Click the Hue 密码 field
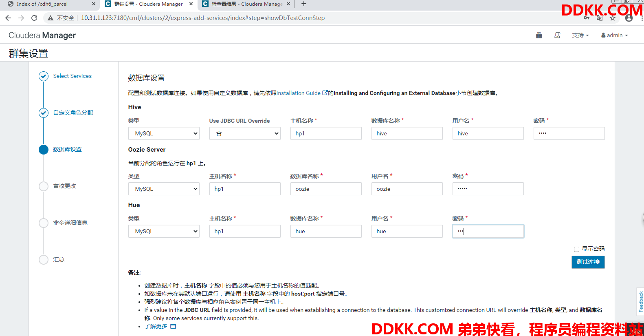This screenshot has height=336, width=644. click(488, 231)
